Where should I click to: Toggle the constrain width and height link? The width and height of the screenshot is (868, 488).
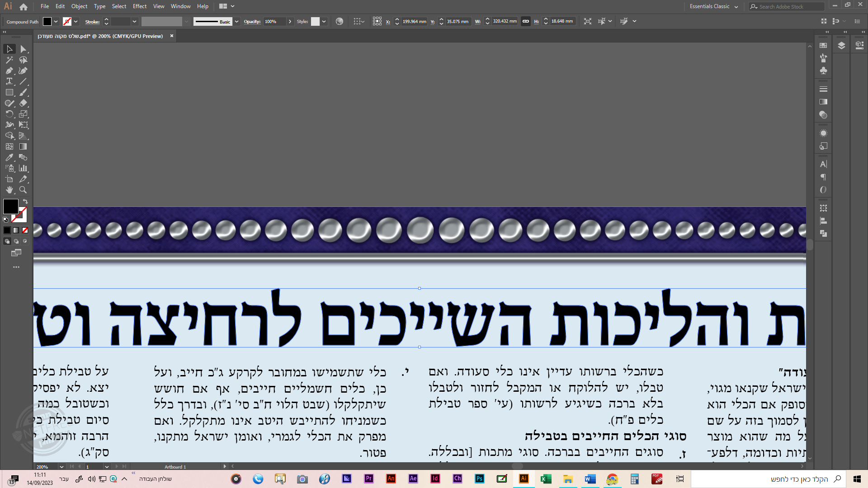[x=526, y=21]
